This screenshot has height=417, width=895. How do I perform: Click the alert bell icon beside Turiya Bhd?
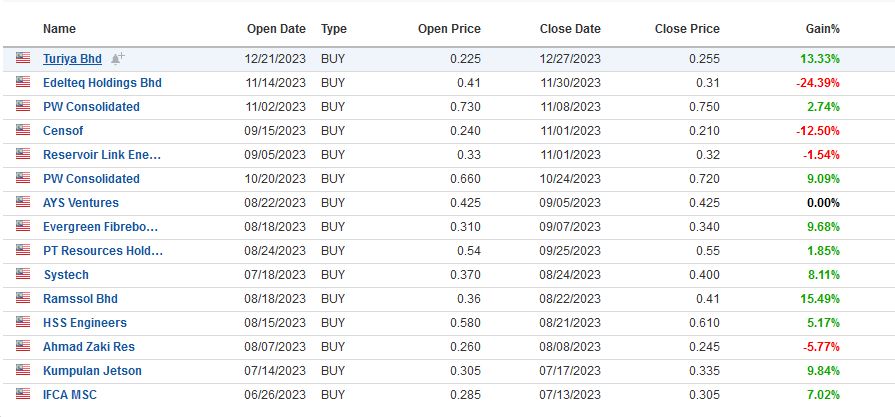coord(118,58)
